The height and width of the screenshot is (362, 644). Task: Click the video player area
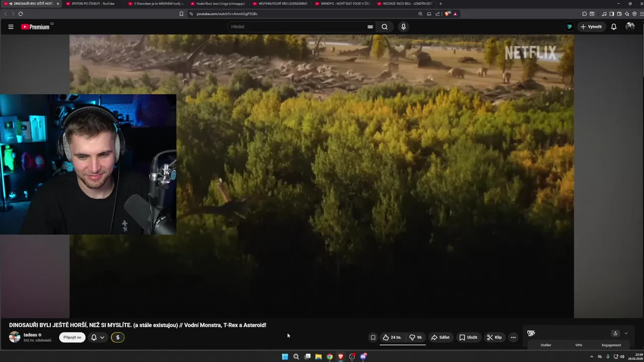tap(321, 176)
